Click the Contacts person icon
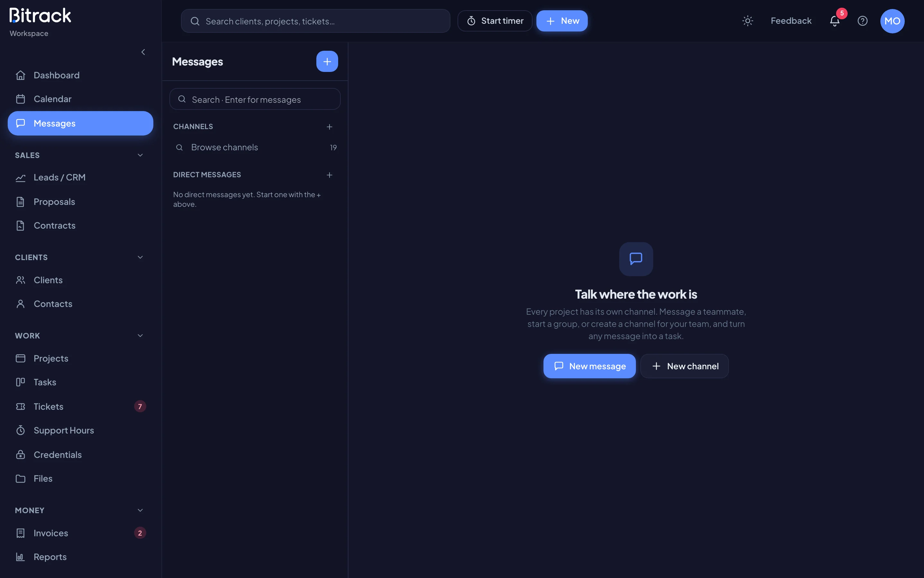Image resolution: width=924 pixels, height=578 pixels. point(21,304)
